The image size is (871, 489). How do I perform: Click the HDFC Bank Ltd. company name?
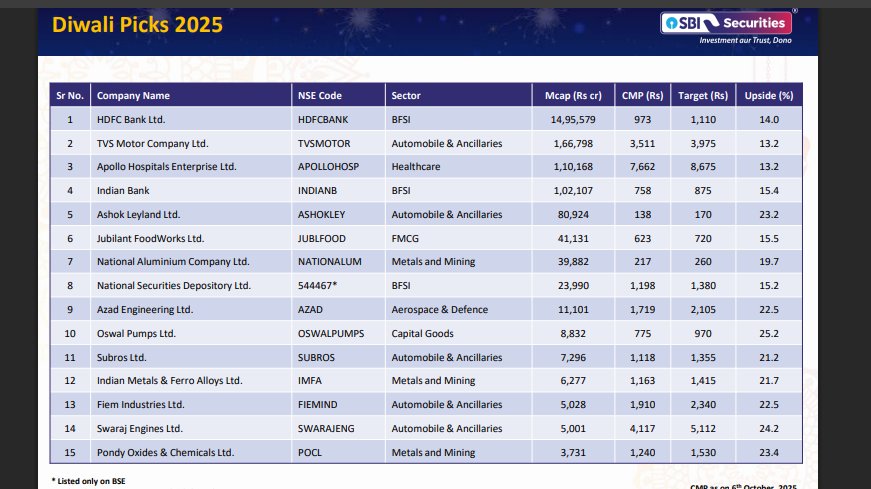point(131,119)
